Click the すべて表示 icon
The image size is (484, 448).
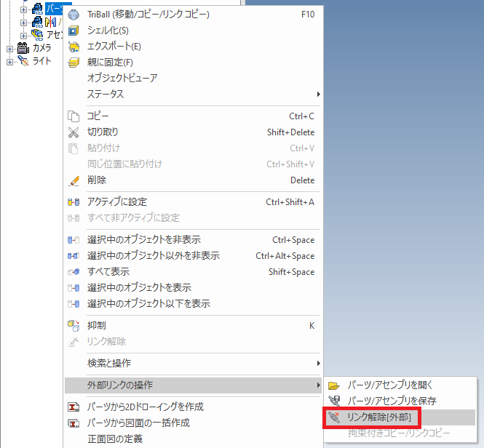click(74, 272)
